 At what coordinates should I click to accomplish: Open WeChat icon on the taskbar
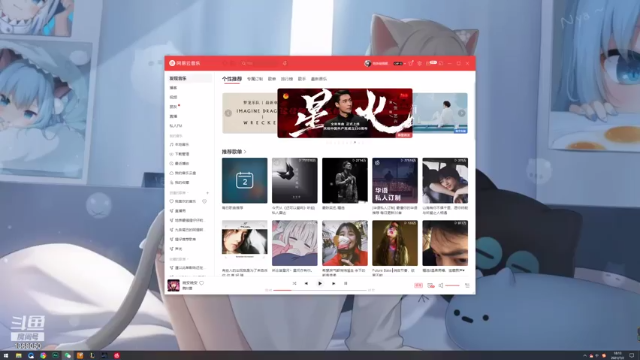click(x=68, y=356)
